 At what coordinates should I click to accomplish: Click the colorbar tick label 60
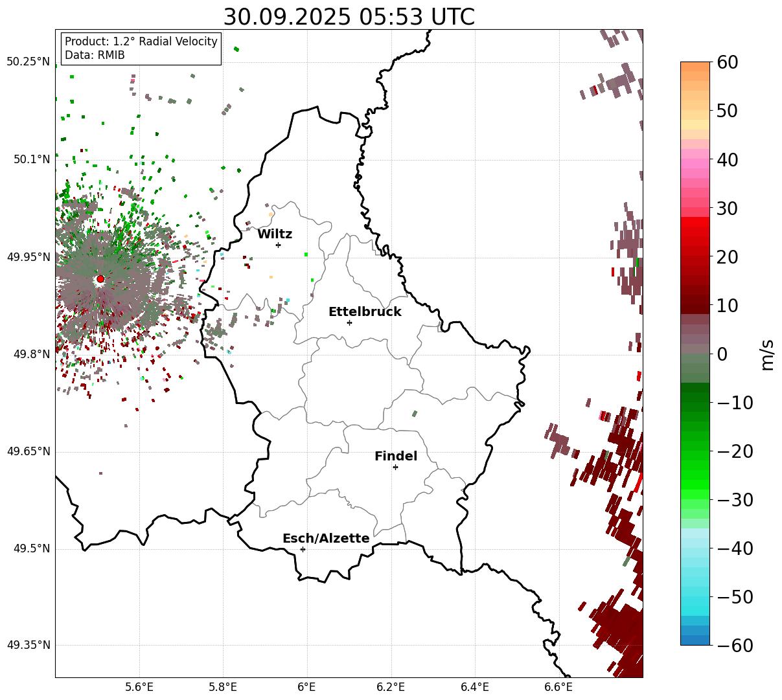728,62
